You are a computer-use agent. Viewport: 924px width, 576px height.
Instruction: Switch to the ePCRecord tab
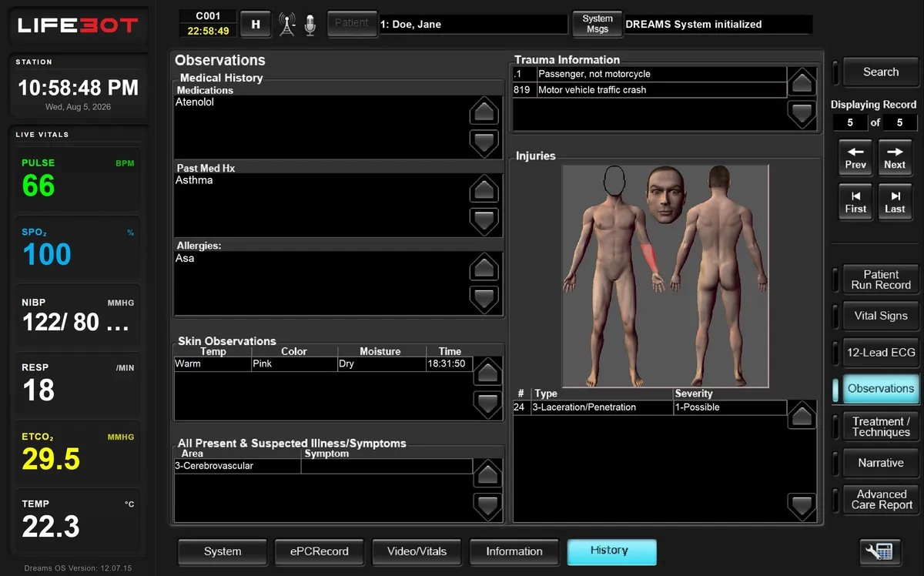click(x=319, y=551)
